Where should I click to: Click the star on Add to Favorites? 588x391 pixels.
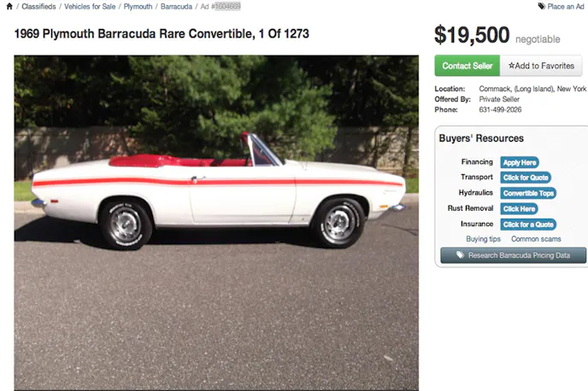pos(511,66)
